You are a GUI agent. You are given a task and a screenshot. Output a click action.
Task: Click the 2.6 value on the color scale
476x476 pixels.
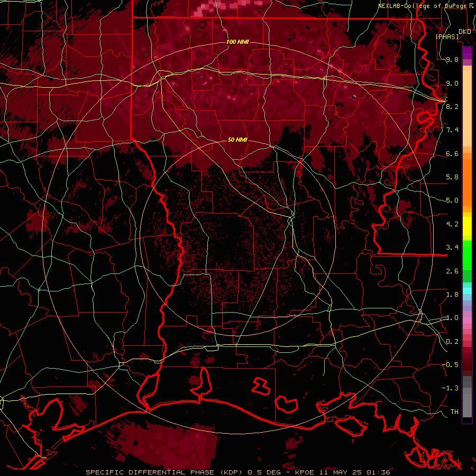point(452,271)
